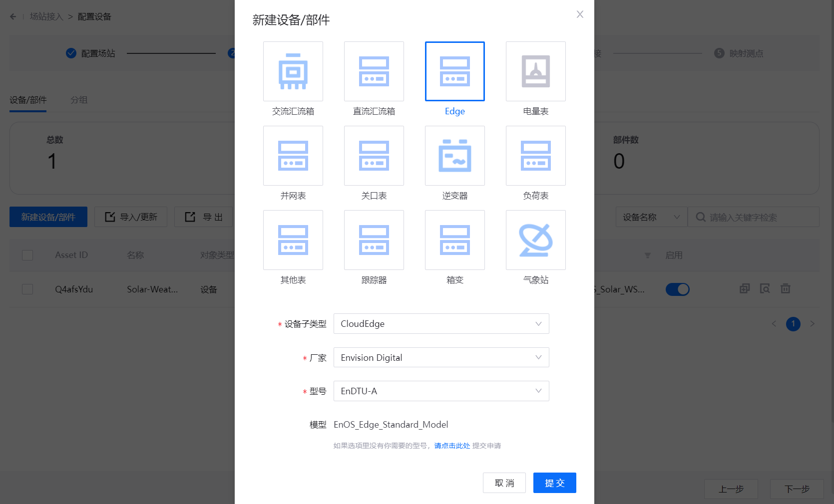Pick the 关口表 device icon
Viewport: 834px width, 504px height.
(x=374, y=156)
